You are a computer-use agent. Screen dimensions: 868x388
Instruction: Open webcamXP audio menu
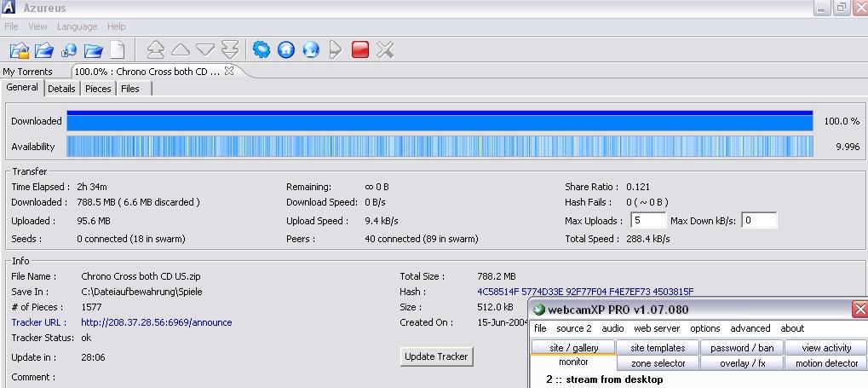612,328
